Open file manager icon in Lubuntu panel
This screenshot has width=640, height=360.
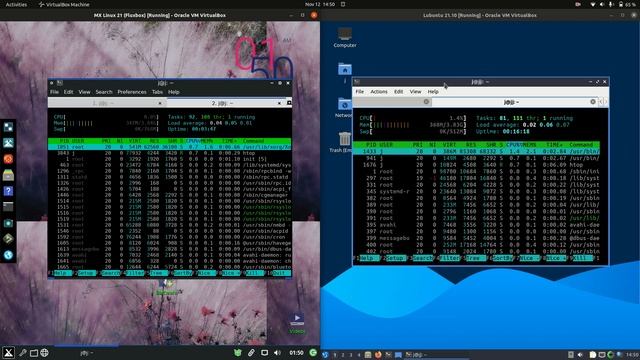[368, 355]
